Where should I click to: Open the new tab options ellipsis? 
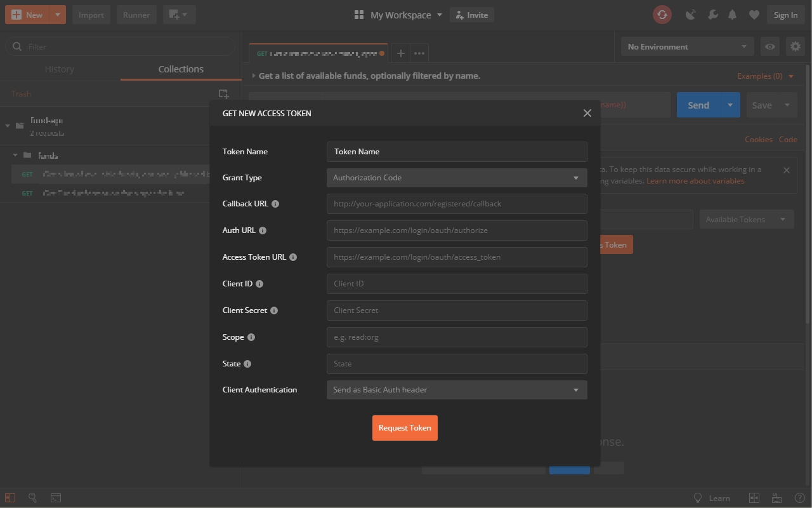[419, 53]
